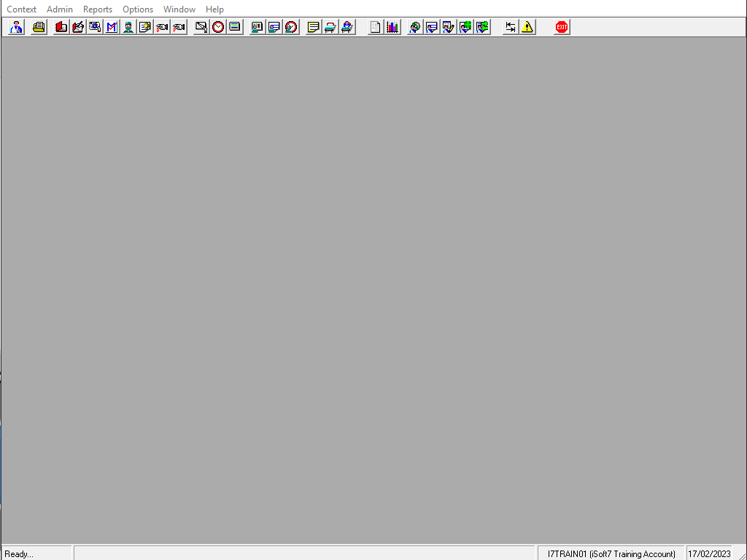The height and width of the screenshot is (560, 747).
Task: Click the yellow printer toolbar icon
Action: [39, 27]
